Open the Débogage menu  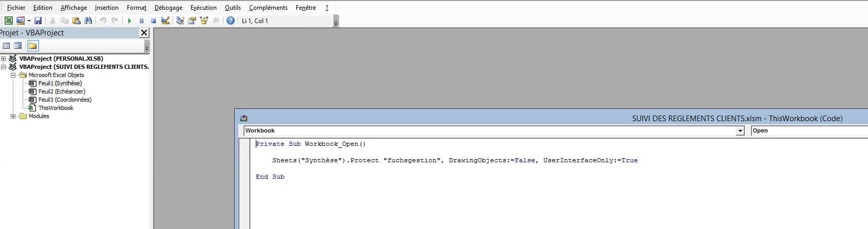tap(168, 8)
